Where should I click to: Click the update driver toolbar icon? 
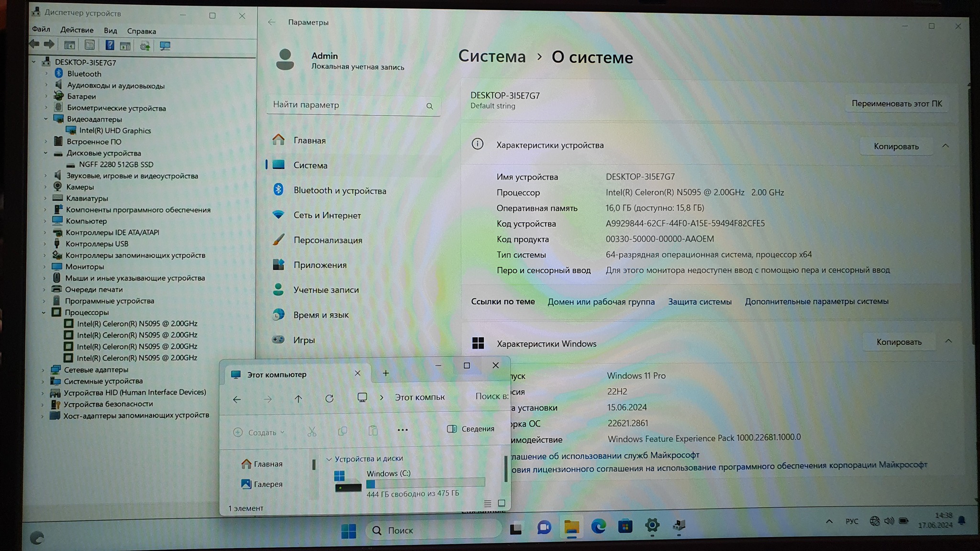click(x=145, y=46)
